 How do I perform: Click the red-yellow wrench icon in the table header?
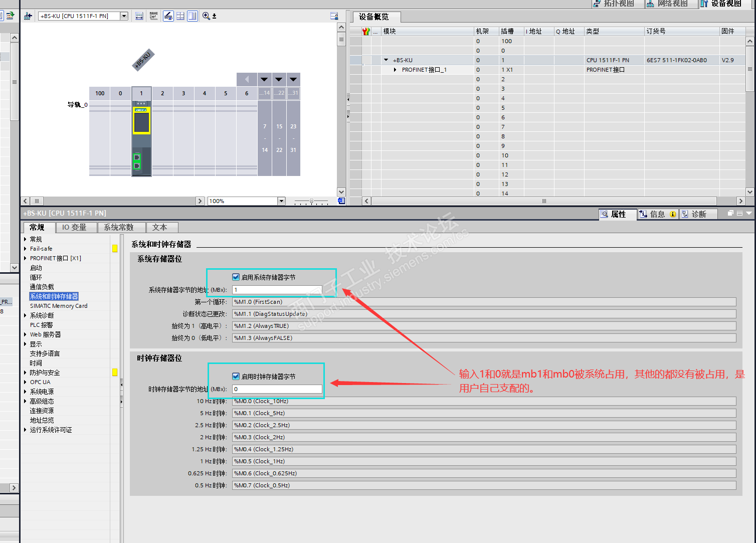pos(366,31)
